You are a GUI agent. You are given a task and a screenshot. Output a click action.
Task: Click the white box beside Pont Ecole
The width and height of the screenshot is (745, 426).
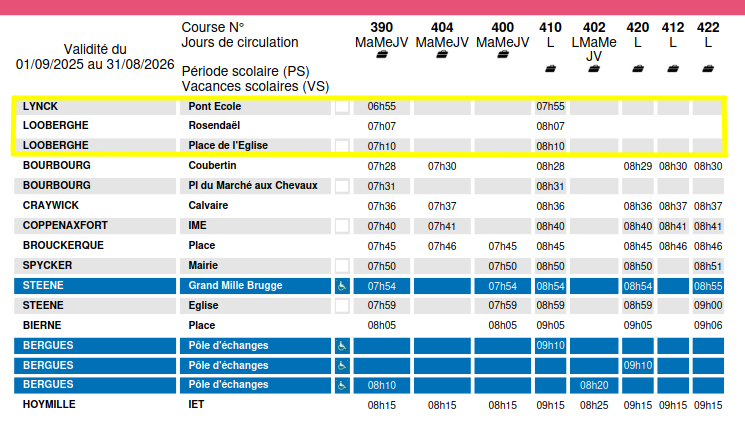point(342,106)
